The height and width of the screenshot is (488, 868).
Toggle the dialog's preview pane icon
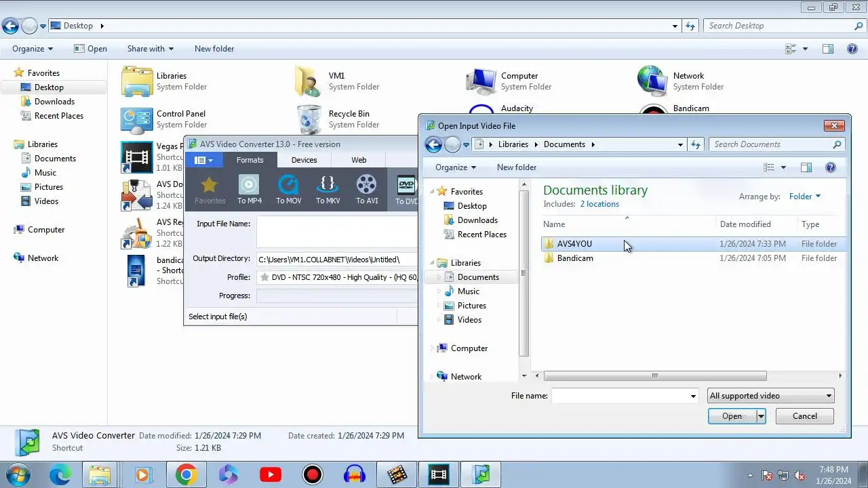coord(806,167)
